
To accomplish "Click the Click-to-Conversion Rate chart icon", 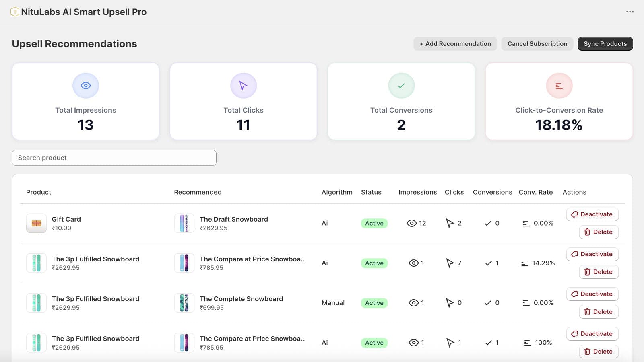I will click(559, 86).
